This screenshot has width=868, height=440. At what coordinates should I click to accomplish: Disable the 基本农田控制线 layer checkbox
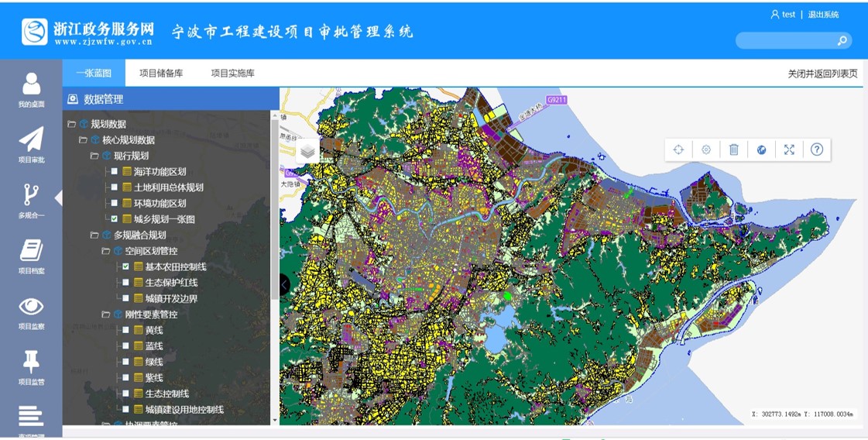pos(126,266)
